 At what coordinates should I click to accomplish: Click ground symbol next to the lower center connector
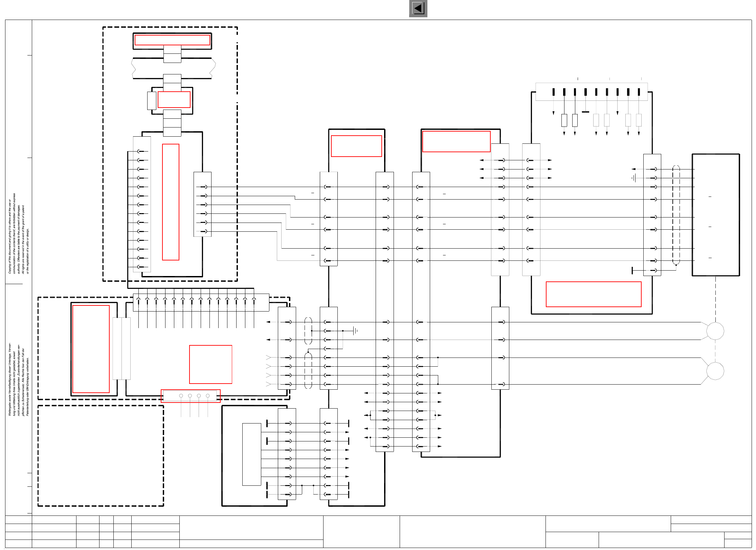pos(355,331)
